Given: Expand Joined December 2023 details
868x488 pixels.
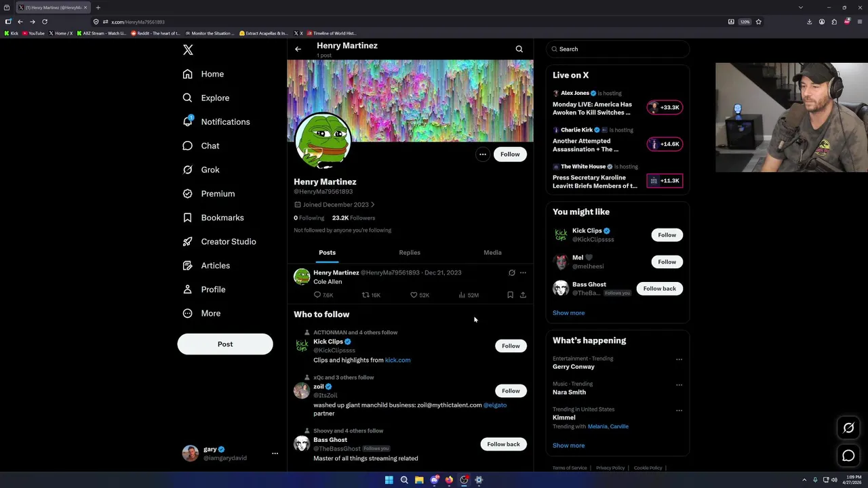Looking at the screenshot, I should [x=334, y=205].
